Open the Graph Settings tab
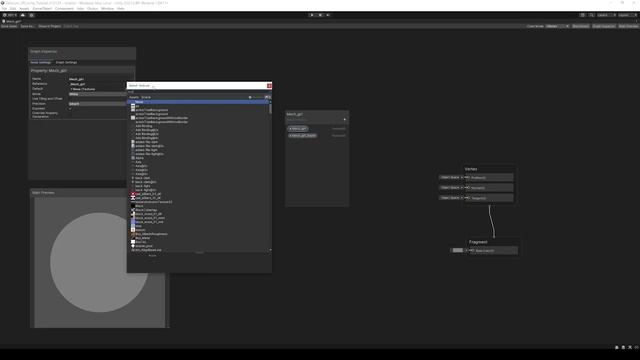This screenshot has height=360, width=640. [66, 62]
